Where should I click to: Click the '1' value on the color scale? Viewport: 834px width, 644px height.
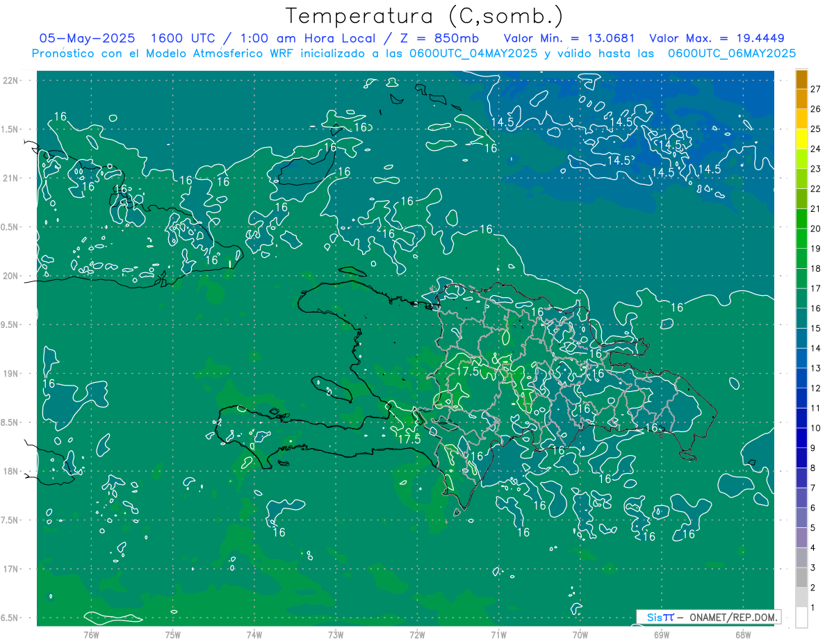(813, 608)
